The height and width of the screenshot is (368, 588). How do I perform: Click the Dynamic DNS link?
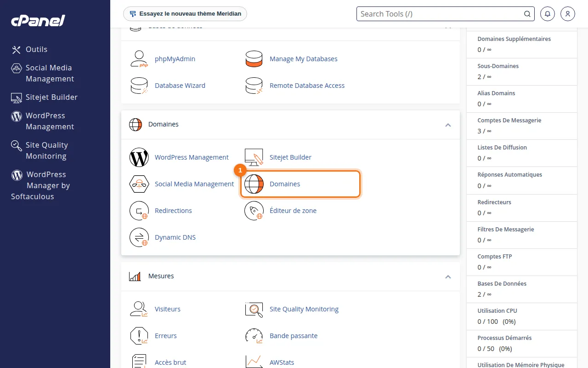(x=175, y=237)
